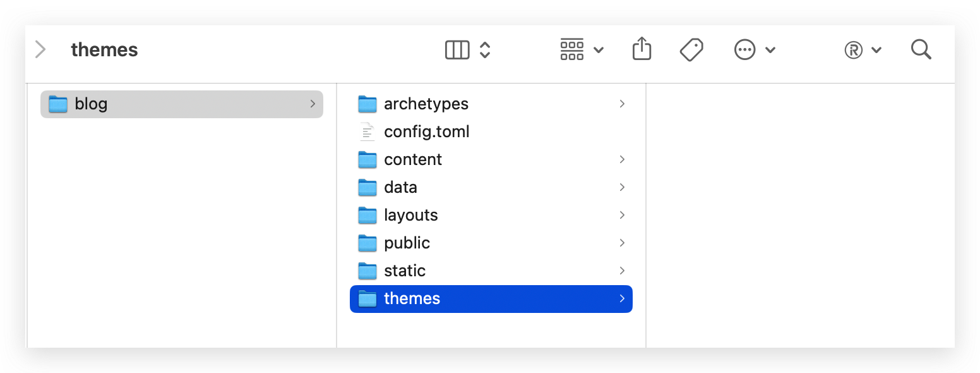The width and height of the screenshot is (980, 373).
Task: Expand the public folder chevron
Action: (x=622, y=243)
